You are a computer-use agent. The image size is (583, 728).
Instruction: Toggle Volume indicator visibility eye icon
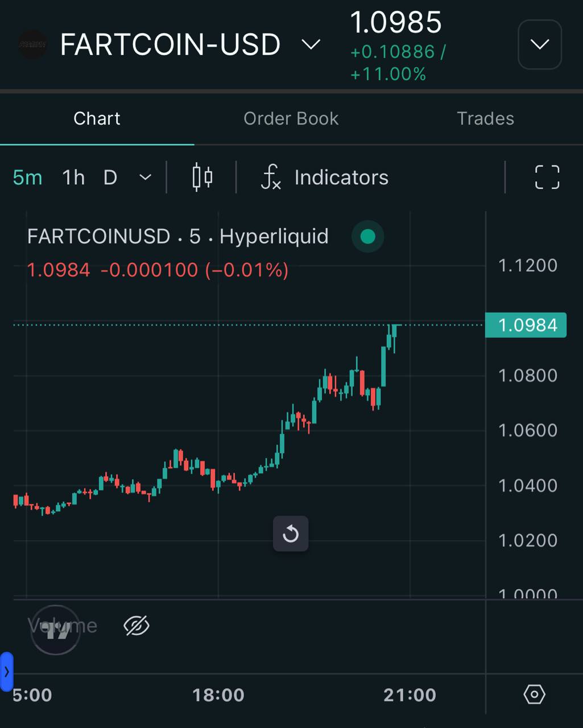pyautogui.click(x=137, y=626)
